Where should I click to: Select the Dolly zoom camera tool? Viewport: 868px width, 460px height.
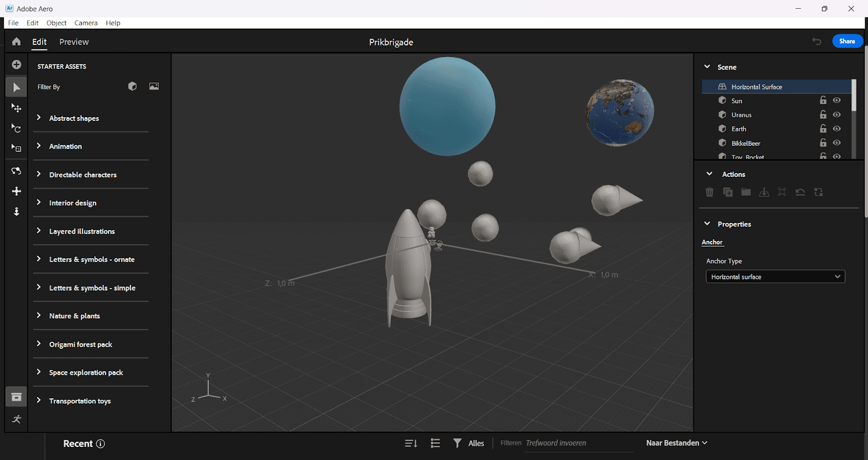(16, 212)
